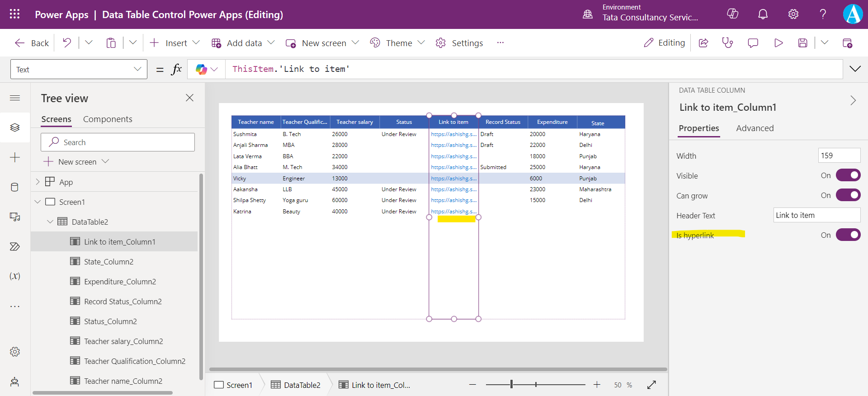
Task: Disable the Can grow toggle
Action: (848, 195)
